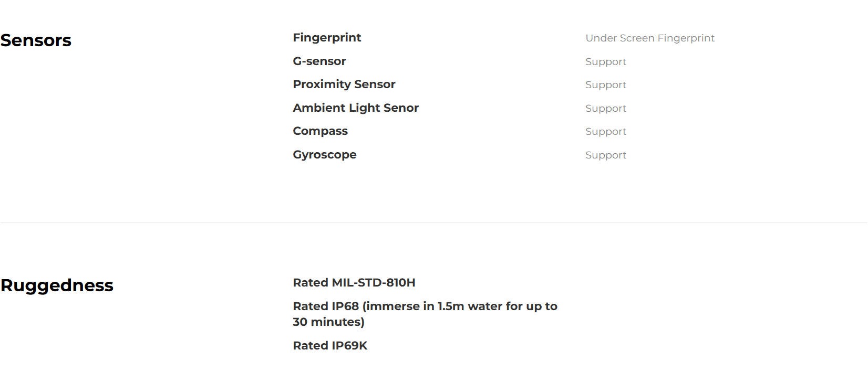Viewport: 868px width, 371px height.
Task: Click the Under Screen Fingerprint value
Action: pos(650,38)
